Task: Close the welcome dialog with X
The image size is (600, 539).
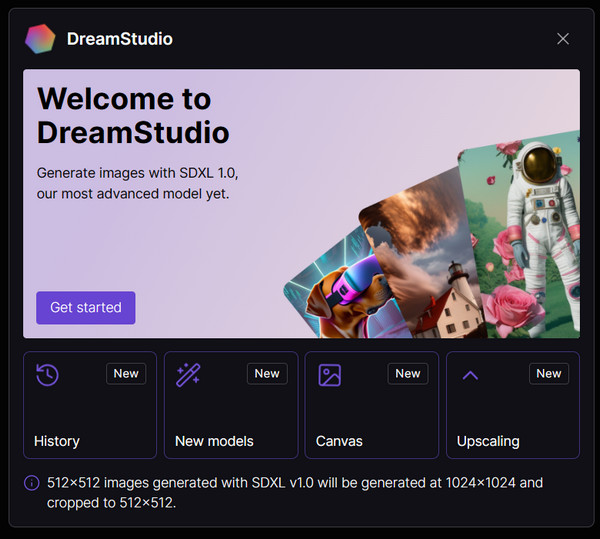Action: [x=563, y=39]
